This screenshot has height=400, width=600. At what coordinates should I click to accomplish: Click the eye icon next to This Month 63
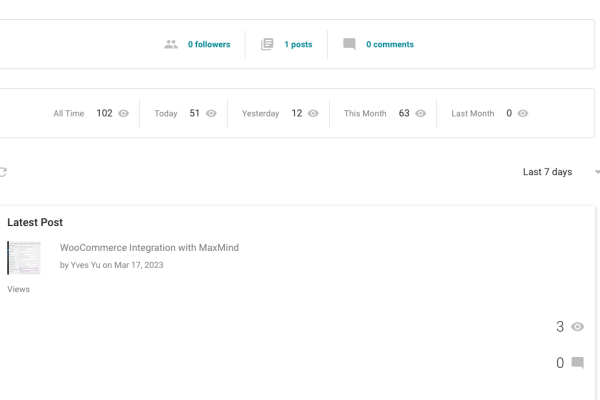point(421,113)
